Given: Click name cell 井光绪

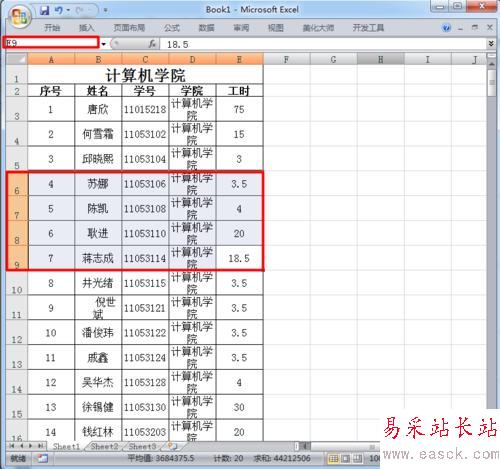Looking at the screenshot, I should 98,283.
